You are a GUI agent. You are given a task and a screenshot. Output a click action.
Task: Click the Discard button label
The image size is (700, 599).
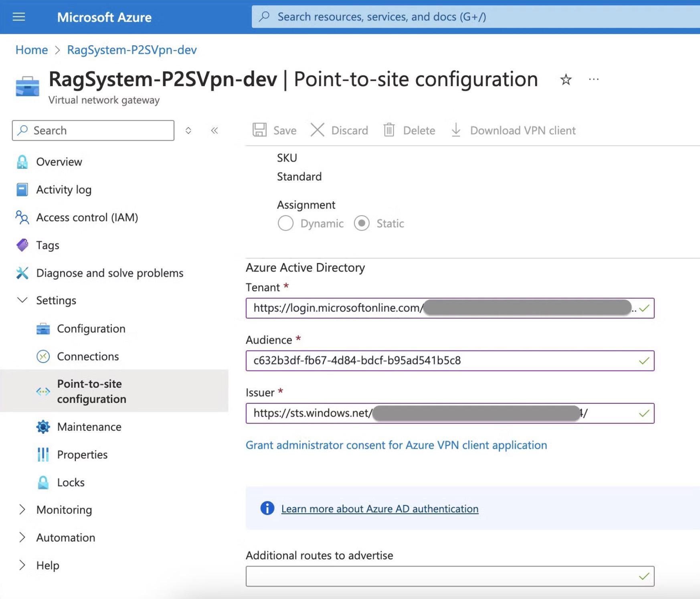350,130
